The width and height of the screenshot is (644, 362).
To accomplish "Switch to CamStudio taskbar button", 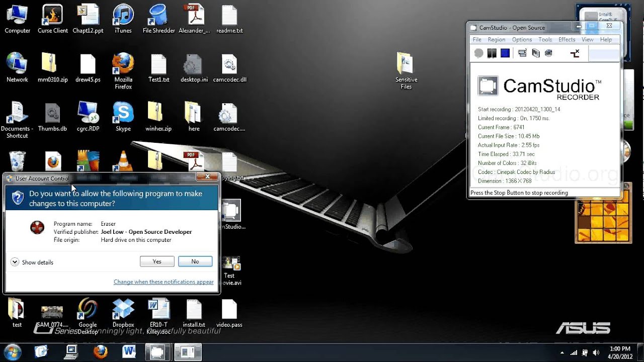I will 157,352.
